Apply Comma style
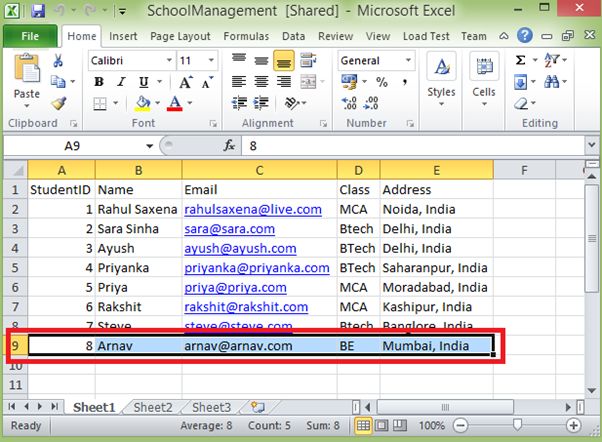Viewport: 602px width, 442px height. [x=405, y=82]
